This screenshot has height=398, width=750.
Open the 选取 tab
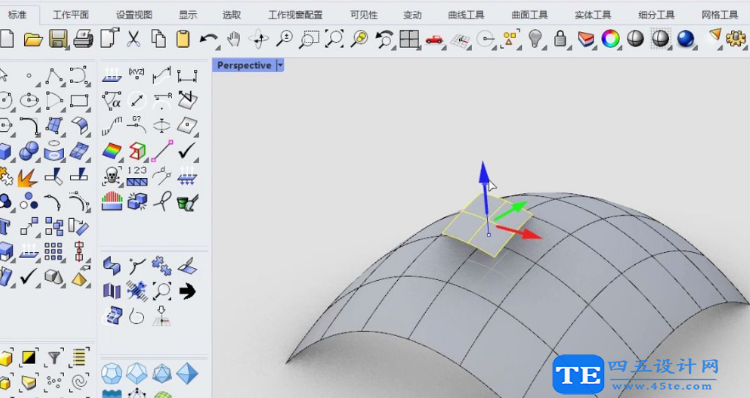pyautogui.click(x=232, y=15)
